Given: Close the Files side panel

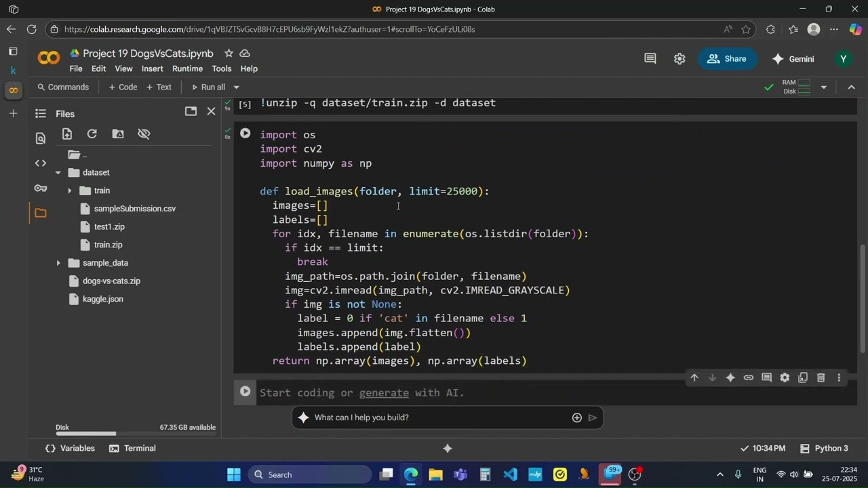Looking at the screenshot, I should 211,111.
